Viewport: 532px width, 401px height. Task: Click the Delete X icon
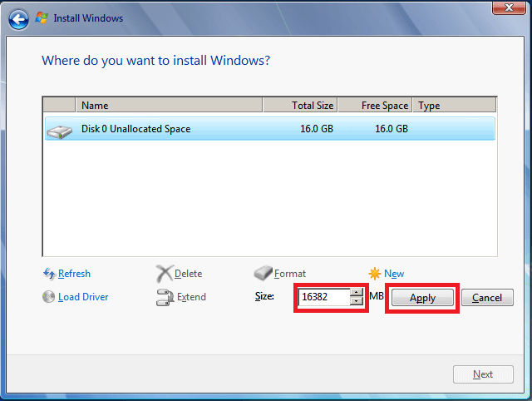tap(165, 274)
